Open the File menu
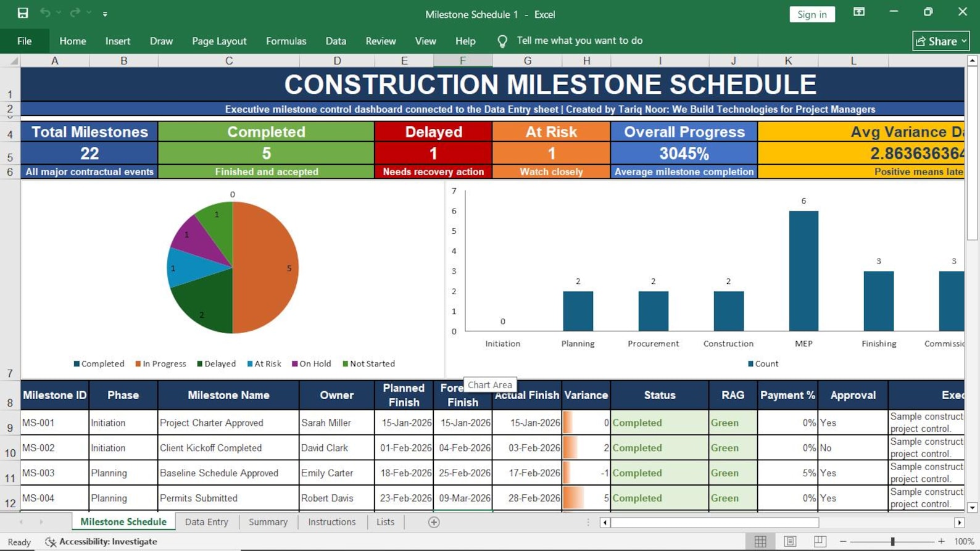 coord(24,41)
